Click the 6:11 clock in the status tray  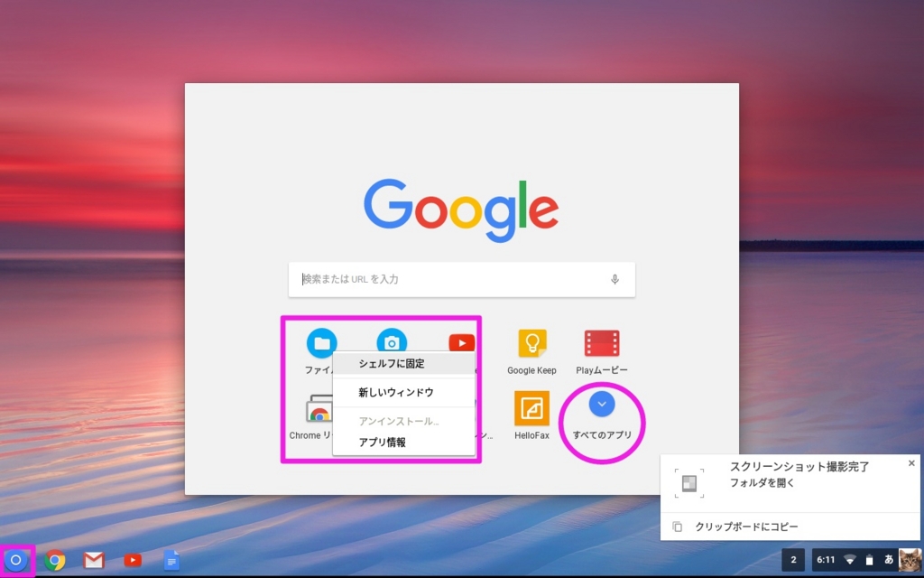click(x=826, y=560)
